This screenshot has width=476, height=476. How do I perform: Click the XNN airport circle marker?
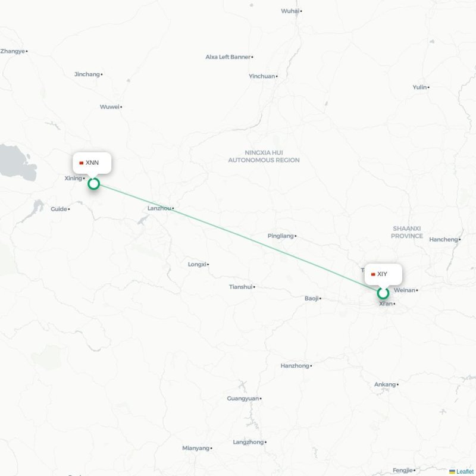[94, 184]
